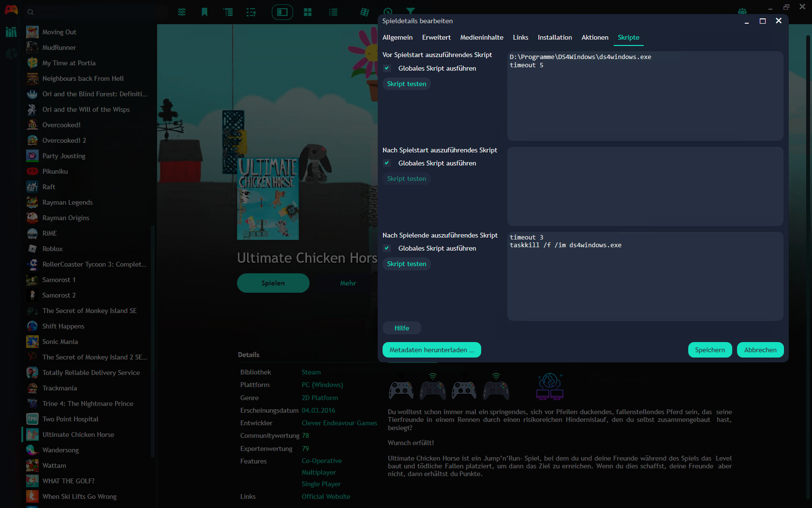812x508 pixels.
Task: Switch to the Aktionen tab
Action: 595,37
